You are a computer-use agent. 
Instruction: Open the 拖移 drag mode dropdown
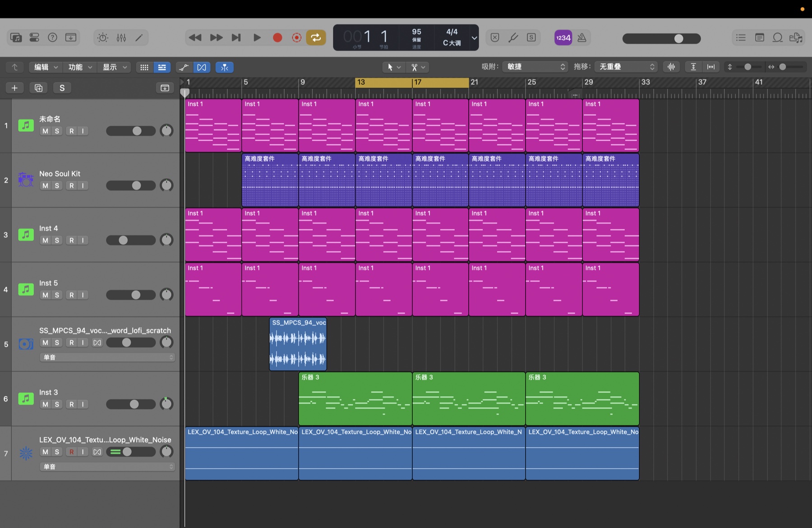point(626,67)
